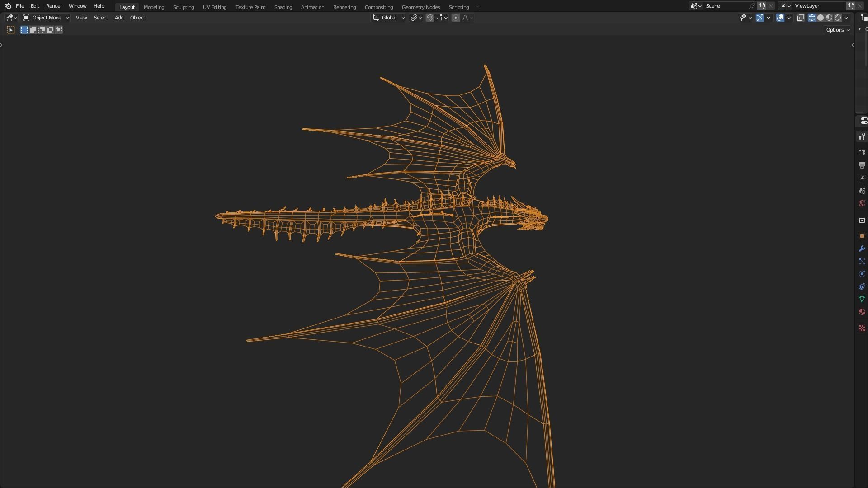This screenshot has height=488, width=868.
Task: Choose Extend Selection mode icon
Action: pos(33,30)
